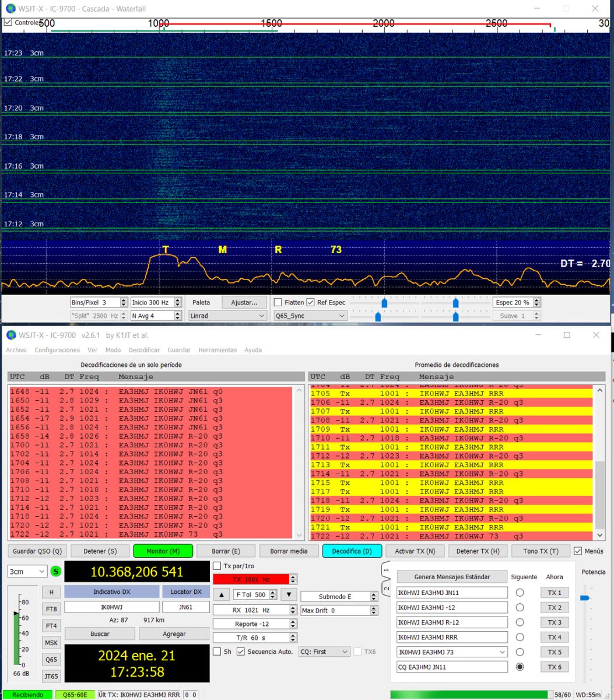The height and width of the screenshot is (700, 614).
Task: Switch to message tab 1
Action: [385, 569]
